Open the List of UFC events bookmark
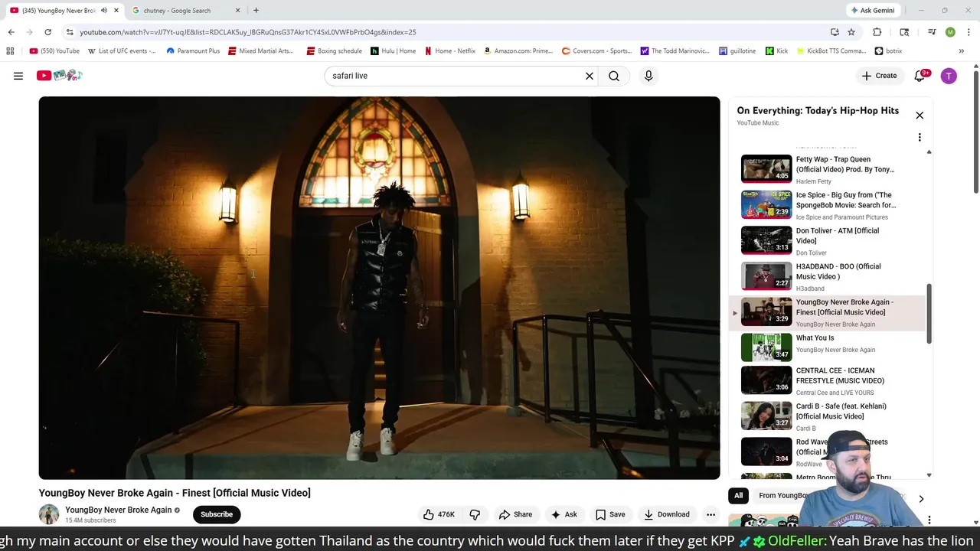Image resolution: width=980 pixels, height=551 pixels. pyautogui.click(x=122, y=51)
